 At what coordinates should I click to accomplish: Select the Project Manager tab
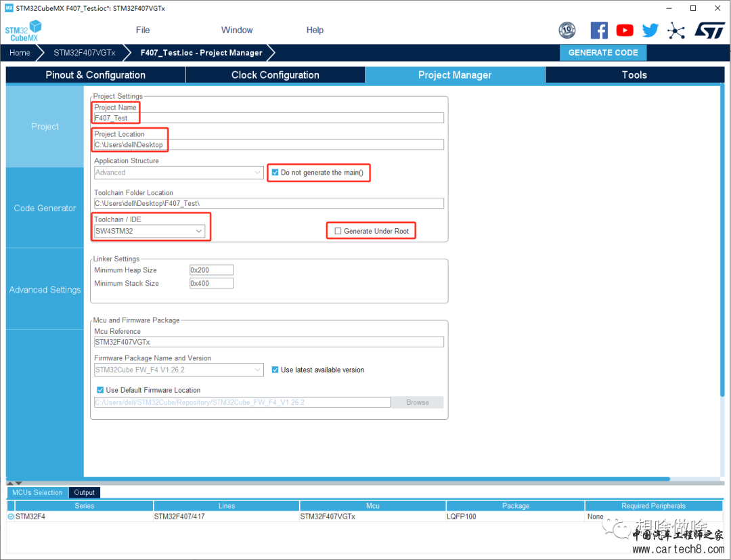[455, 75]
